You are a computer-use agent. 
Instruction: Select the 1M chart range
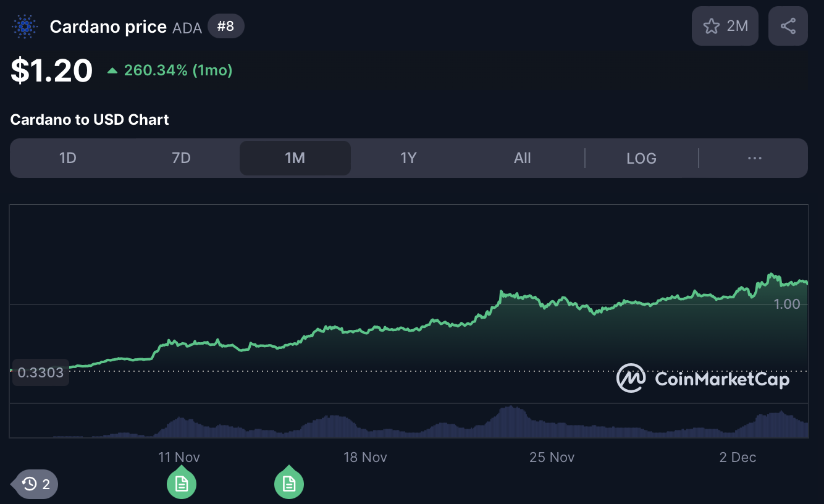[295, 158]
